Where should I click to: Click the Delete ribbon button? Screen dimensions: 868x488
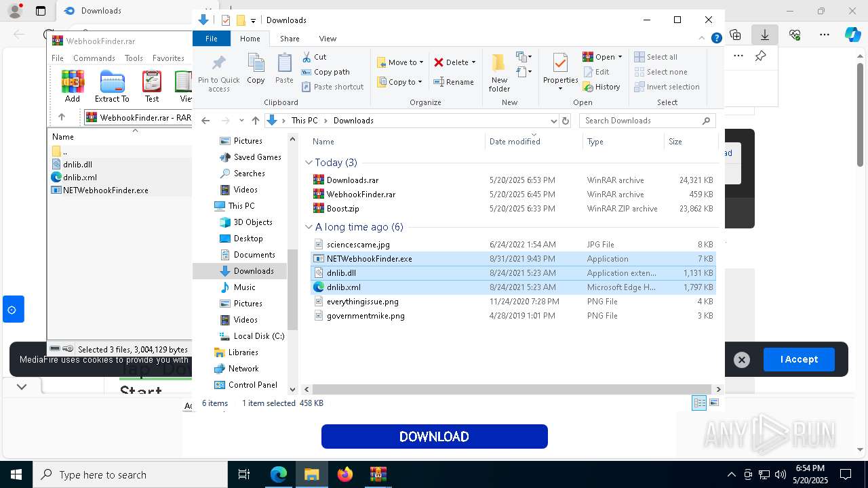tap(454, 62)
